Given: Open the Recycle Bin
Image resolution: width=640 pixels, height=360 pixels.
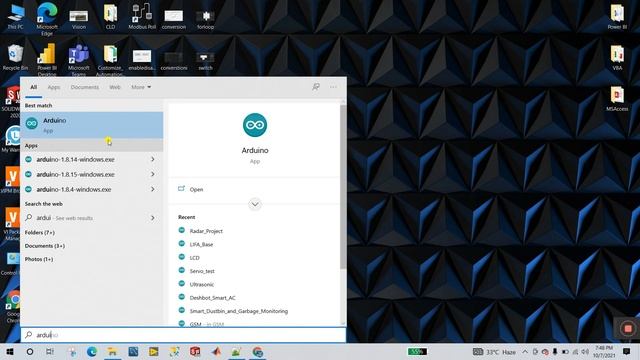Looking at the screenshot, I should coord(15,58).
